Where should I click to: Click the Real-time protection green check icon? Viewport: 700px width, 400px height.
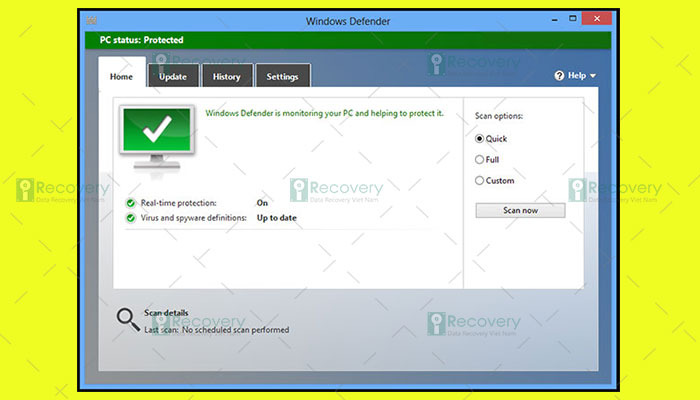click(x=130, y=203)
